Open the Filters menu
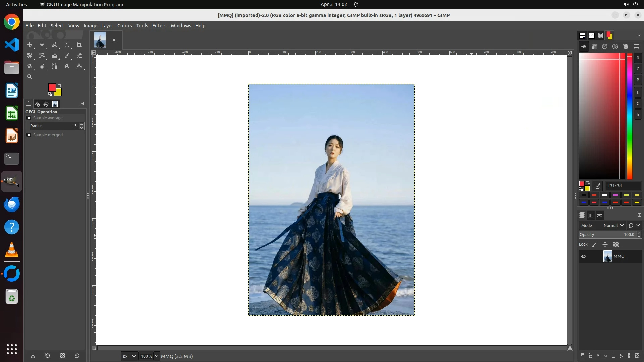The image size is (644, 362). (159, 26)
